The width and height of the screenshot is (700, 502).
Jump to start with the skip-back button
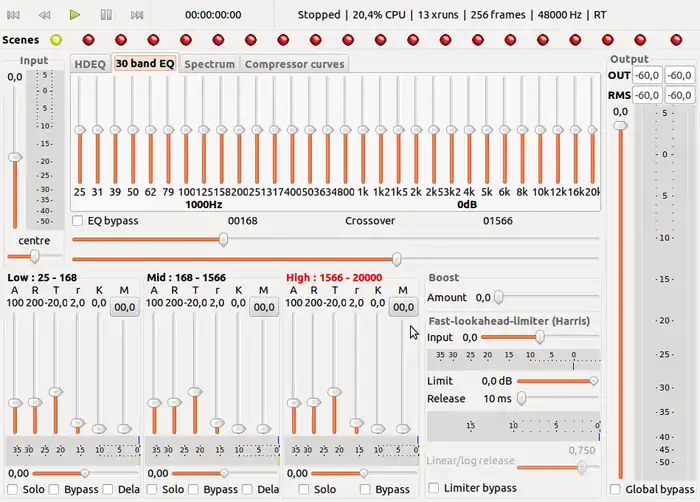(14, 15)
